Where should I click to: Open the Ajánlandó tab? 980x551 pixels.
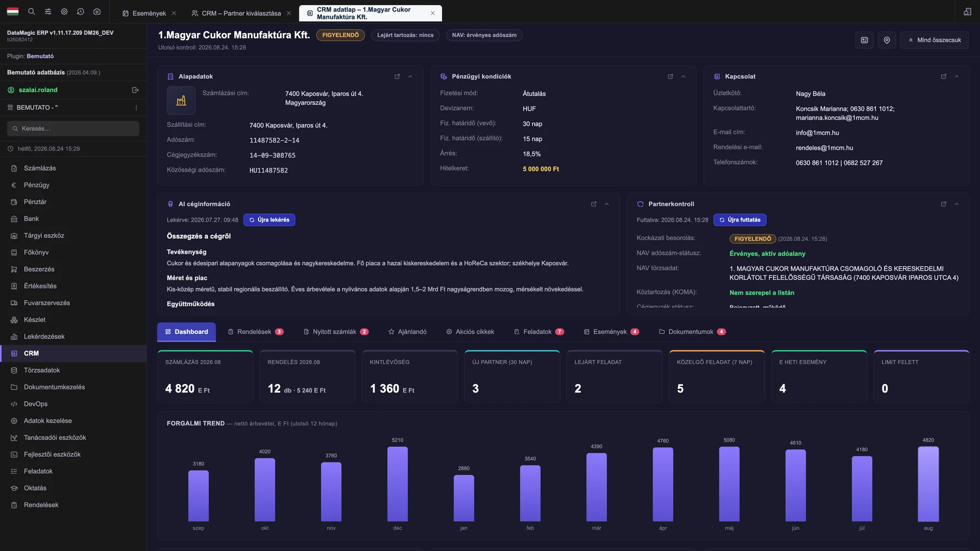pyautogui.click(x=407, y=332)
